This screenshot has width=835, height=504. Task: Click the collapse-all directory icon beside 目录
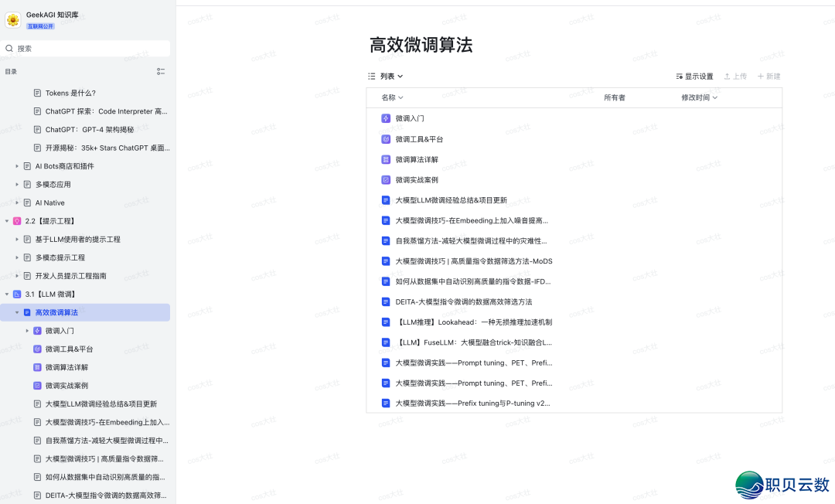click(161, 71)
